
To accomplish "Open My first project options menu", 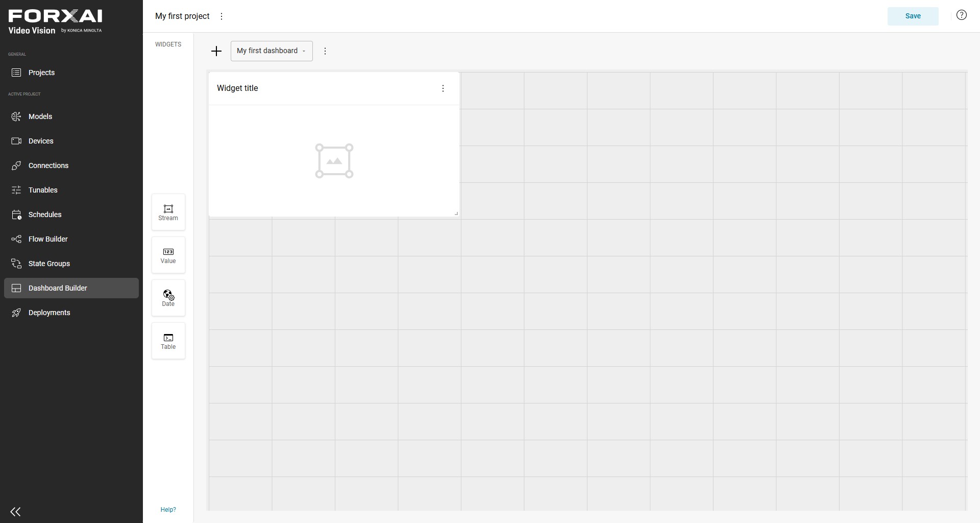I will tap(222, 16).
